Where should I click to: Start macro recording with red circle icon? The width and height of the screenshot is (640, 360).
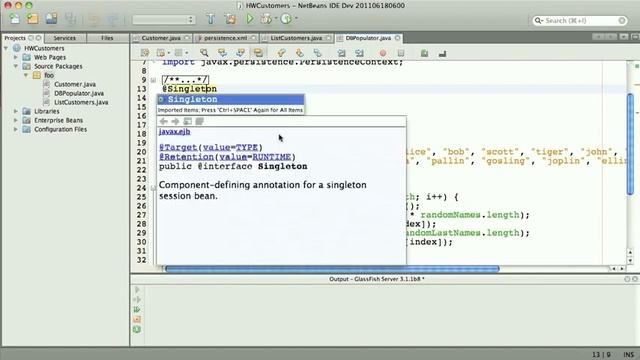pos(383,53)
